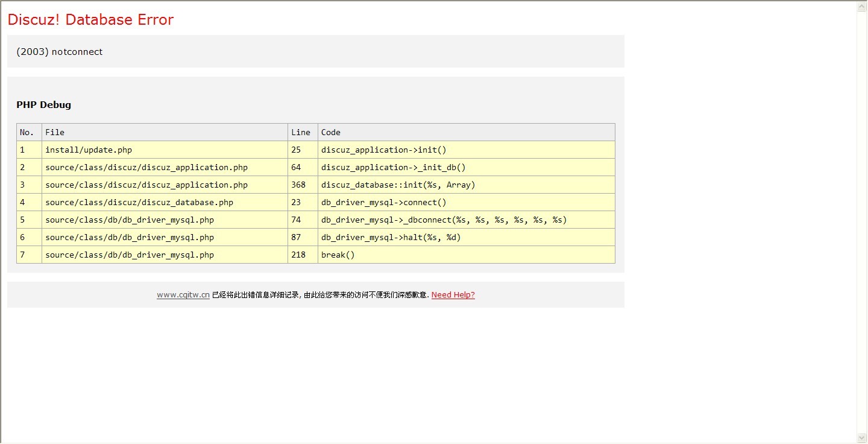Select the install/update.php file cell
This screenshot has height=444, width=868.
tap(165, 150)
